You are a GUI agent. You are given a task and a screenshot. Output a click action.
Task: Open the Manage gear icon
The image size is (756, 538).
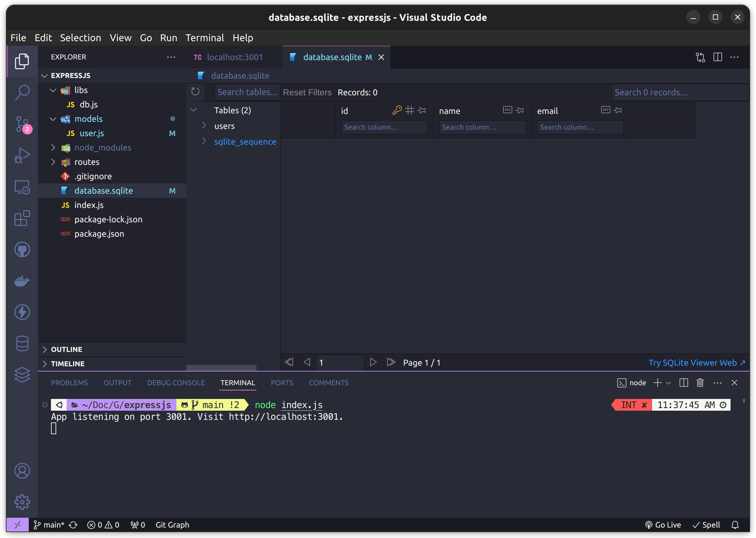pyautogui.click(x=22, y=502)
